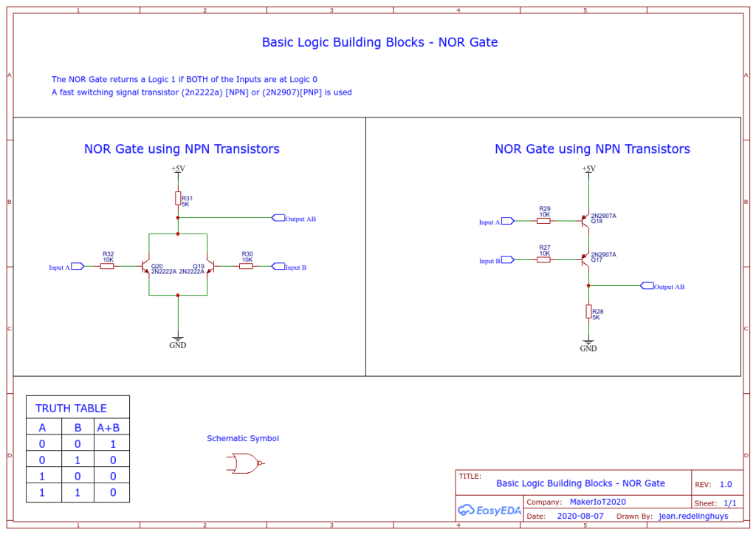Image resolution: width=756 pixels, height=535 pixels.
Task: Select resistor R32 10K symbol
Action: pyautogui.click(x=107, y=266)
